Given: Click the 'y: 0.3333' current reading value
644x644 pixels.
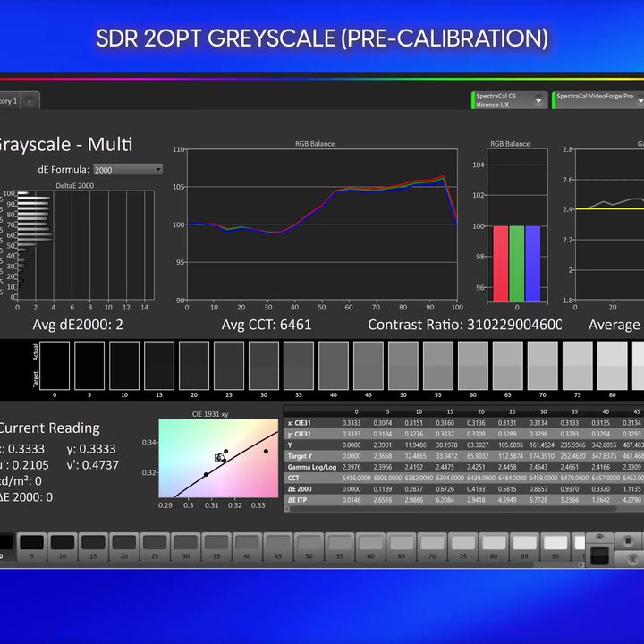Looking at the screenshot, I should (91, 449).
